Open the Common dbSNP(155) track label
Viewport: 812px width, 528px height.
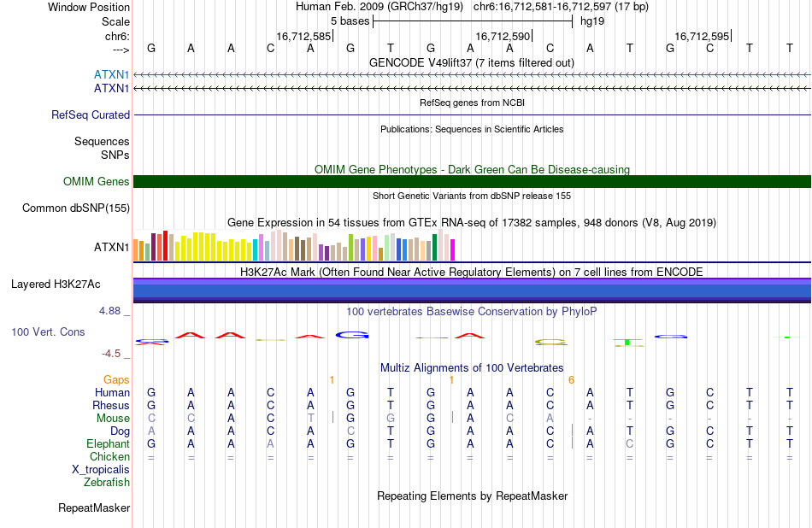pos(75,208)
